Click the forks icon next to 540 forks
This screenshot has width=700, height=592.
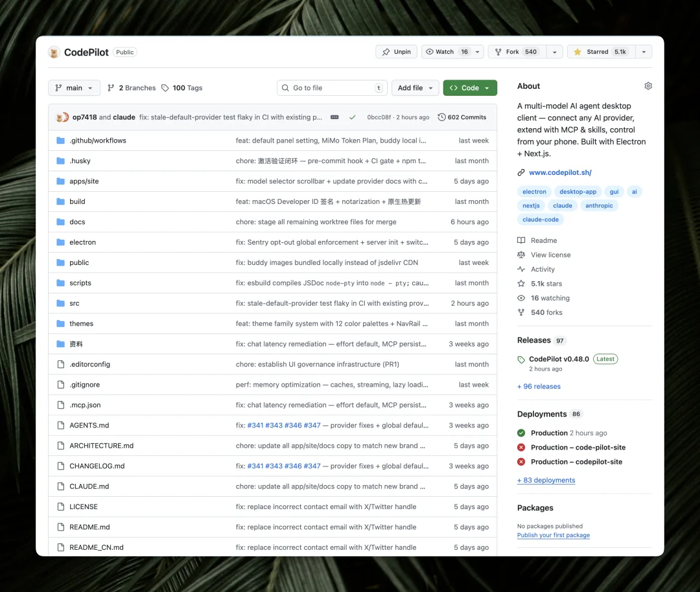point(520,312)
